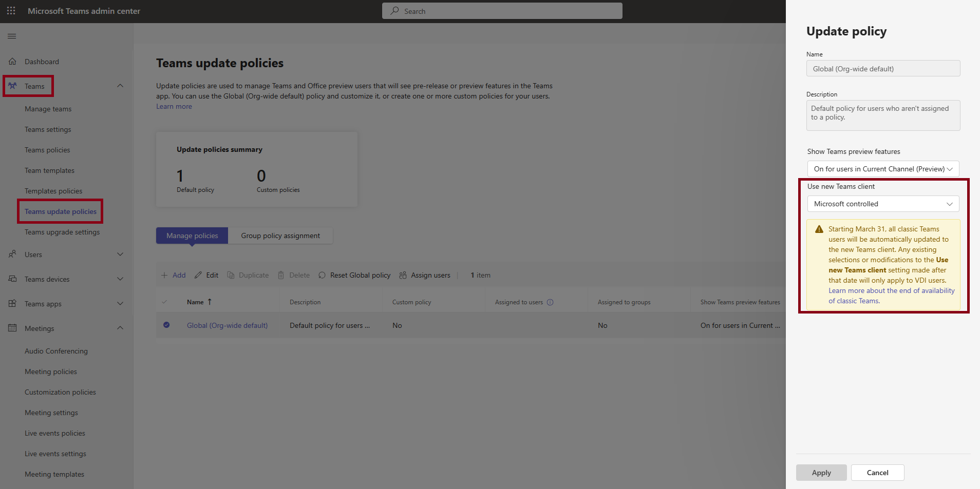980x489 pixels.
Task: Open Meeting settings in sidebar
Action: pos(51,413)
